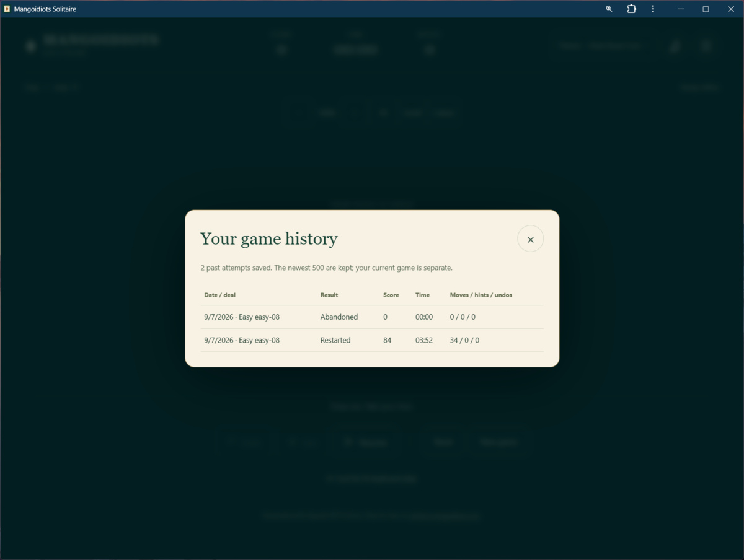Click the Your game history heading
Image resolution: width=744 pixels, height=560 pixels.
point(269,239)
